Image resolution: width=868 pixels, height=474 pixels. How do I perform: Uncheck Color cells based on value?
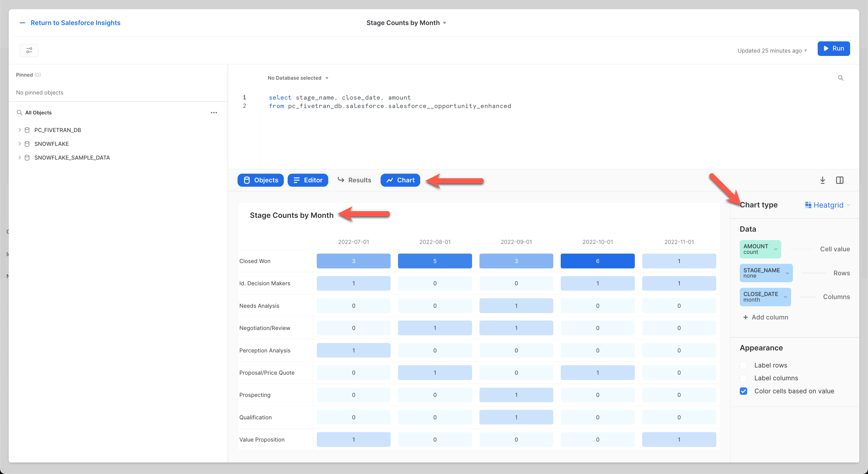(743, 391)
